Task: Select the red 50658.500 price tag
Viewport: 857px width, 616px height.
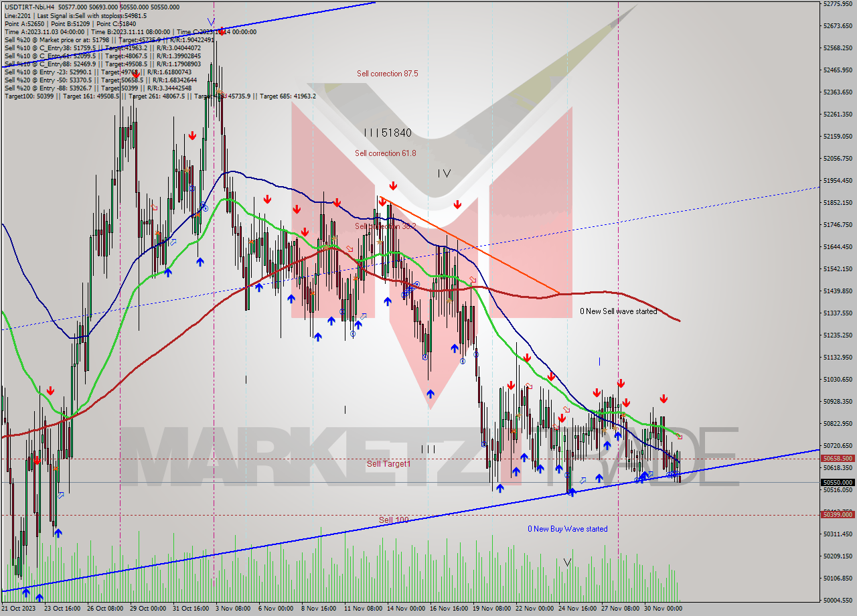Action: (x=837, y=459)
